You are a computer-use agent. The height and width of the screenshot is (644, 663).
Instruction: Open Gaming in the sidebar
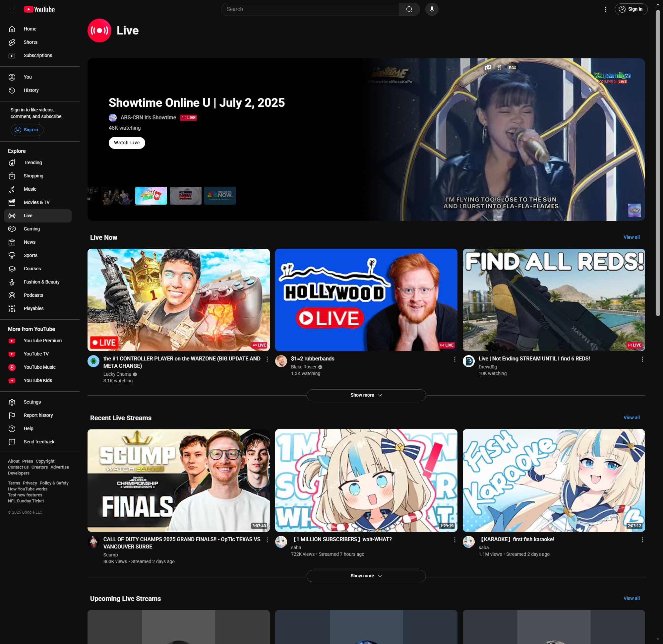[x=31, y=229]
